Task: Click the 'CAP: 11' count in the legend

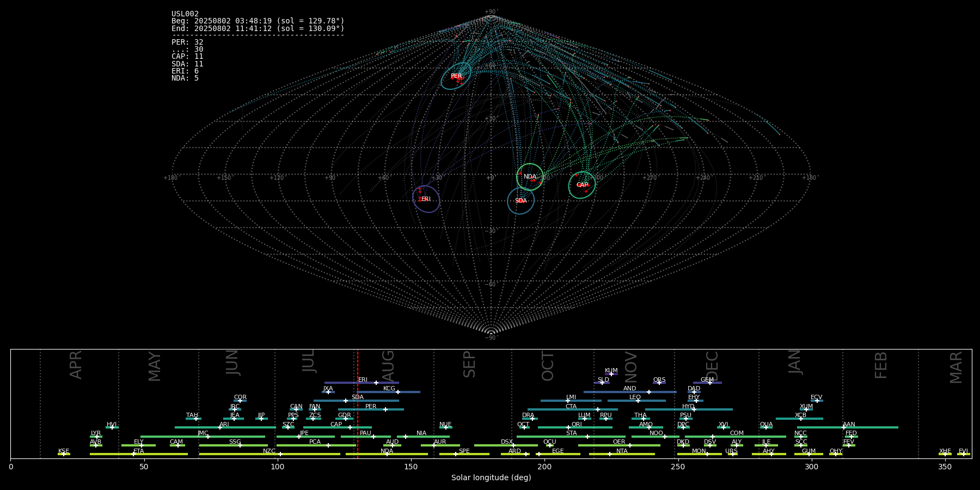Action: click(x=187, y=57)
